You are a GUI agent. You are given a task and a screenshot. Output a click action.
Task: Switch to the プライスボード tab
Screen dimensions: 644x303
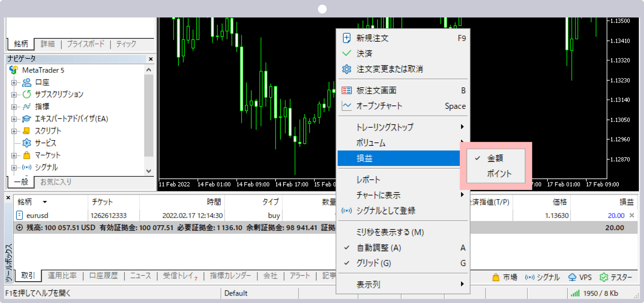click(86, 44)
